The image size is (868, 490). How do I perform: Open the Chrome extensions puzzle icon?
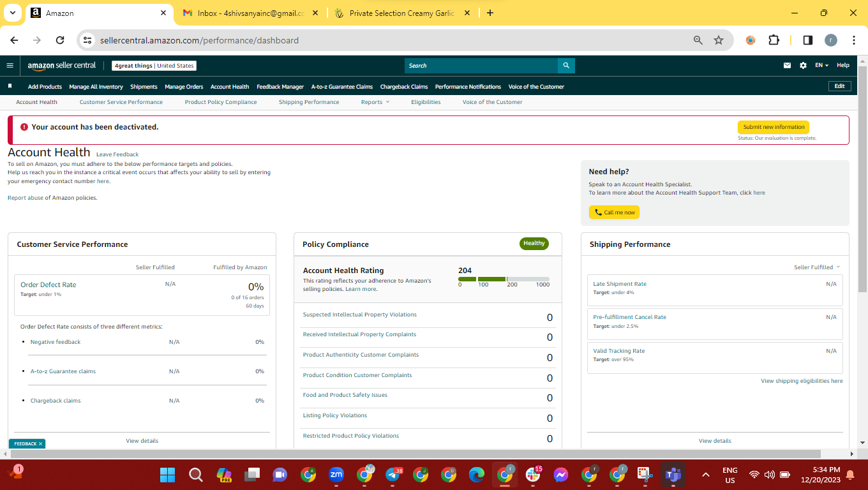point(774,40)
